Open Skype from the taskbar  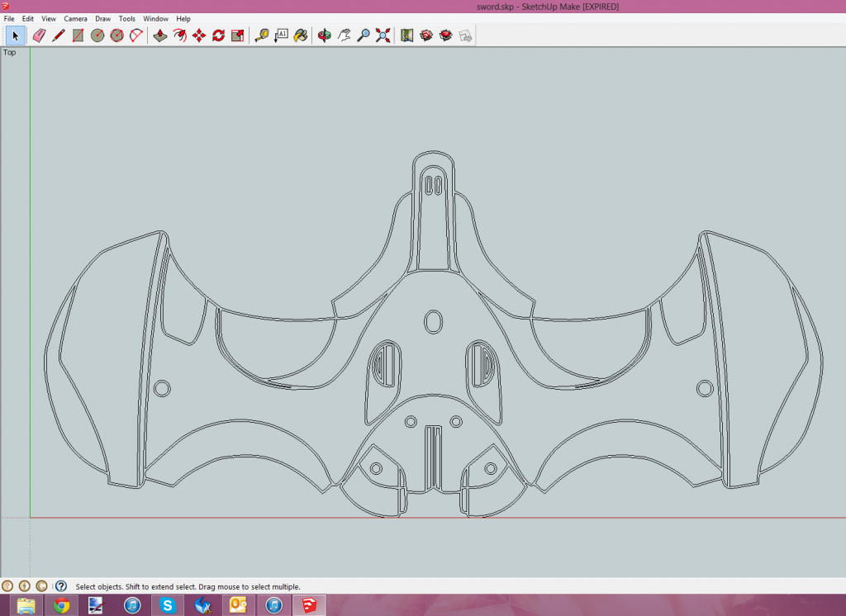[x=168, y=605]
